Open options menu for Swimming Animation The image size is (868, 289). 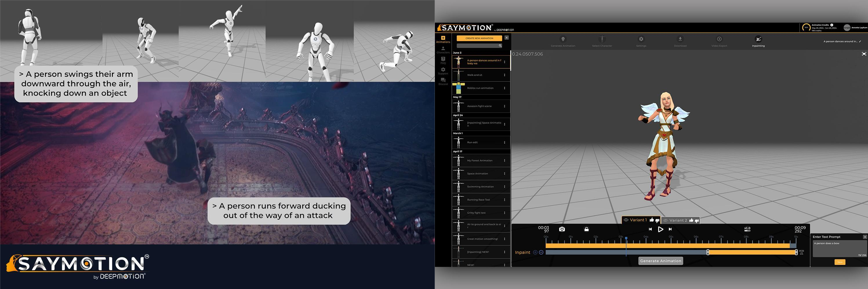pos(504,187)
